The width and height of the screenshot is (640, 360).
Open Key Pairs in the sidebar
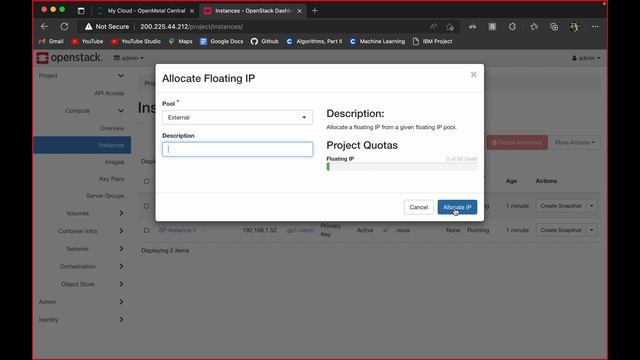(111, 179)
